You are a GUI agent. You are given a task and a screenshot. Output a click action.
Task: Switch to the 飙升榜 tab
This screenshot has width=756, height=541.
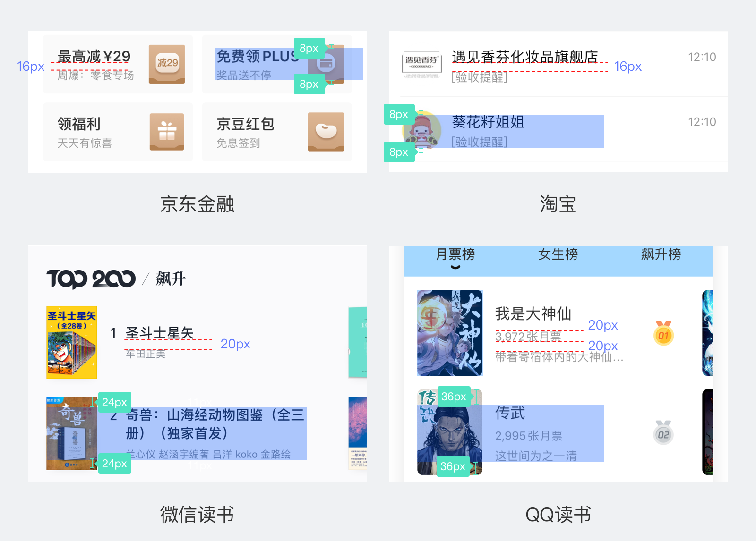tap(661, 254)
